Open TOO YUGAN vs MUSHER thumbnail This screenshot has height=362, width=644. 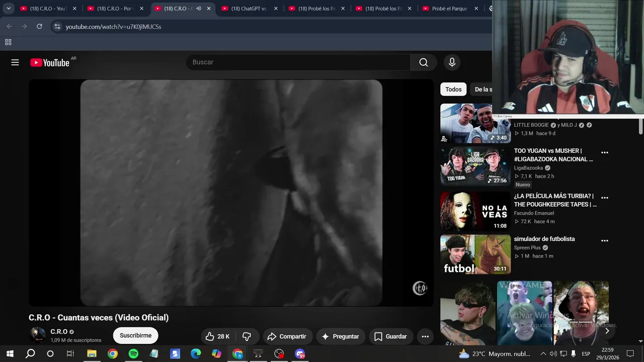475,166
